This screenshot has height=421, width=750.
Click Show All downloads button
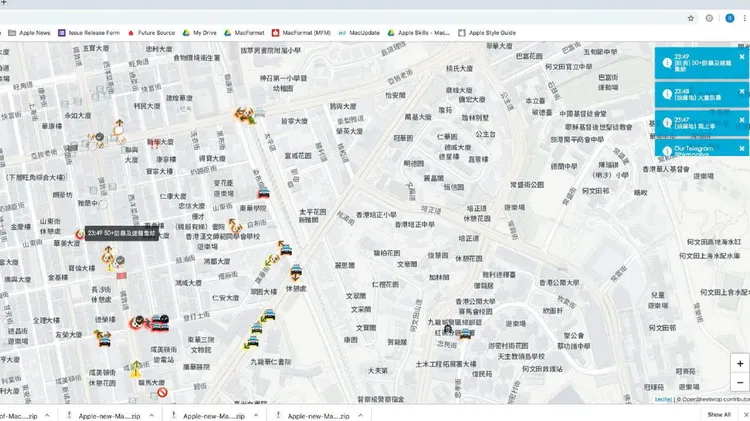(x=718, y=414)
